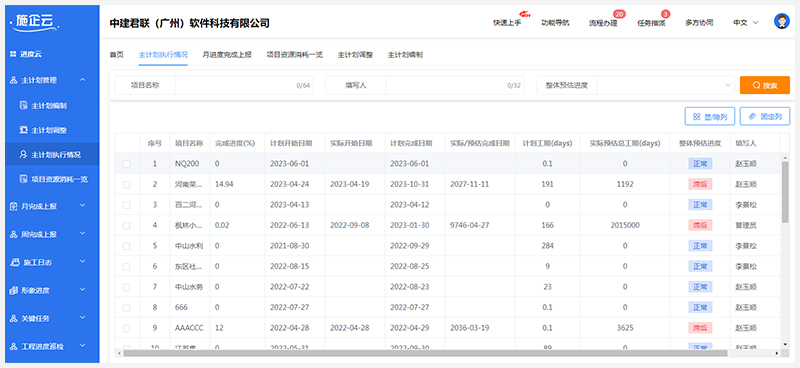This screenshot has height=368, width=800.
Task: Click the red new badge above 快速上手
Action: point(524,14)
